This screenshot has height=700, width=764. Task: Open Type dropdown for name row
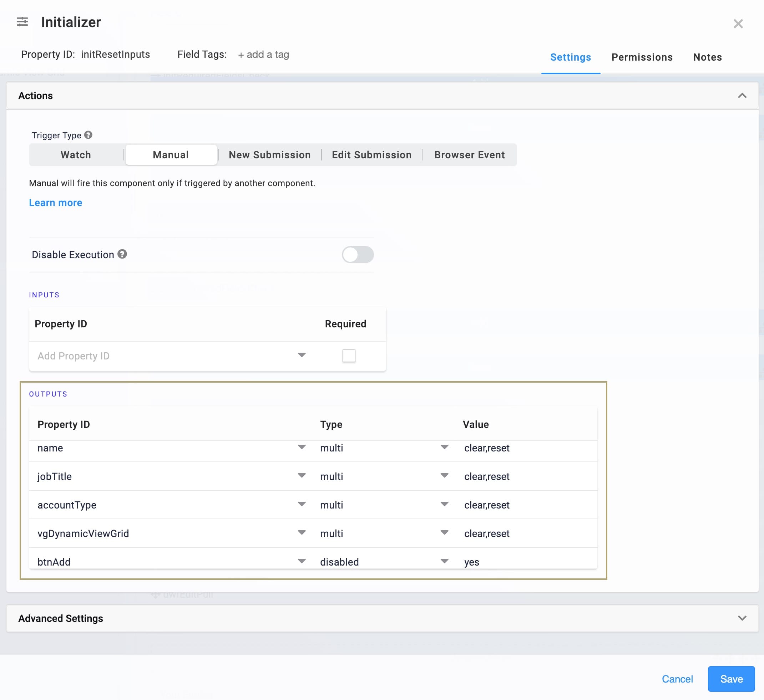click(445, 447)
